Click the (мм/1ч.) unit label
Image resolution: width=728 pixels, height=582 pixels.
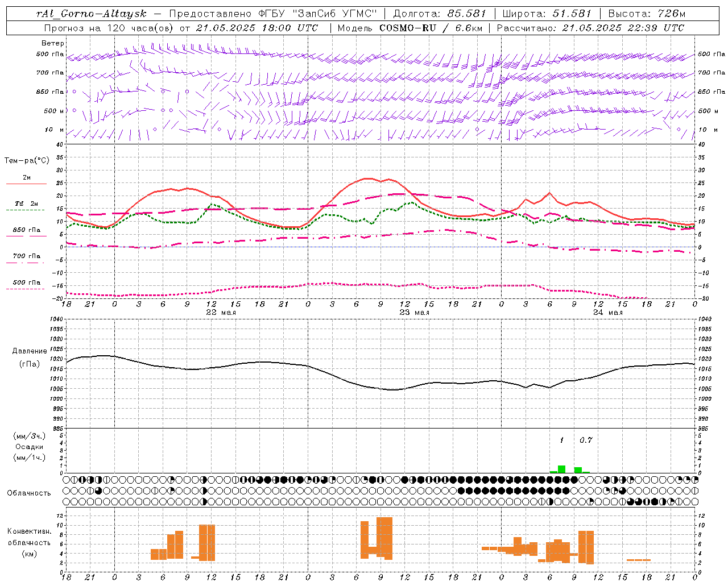pos(30,458)
